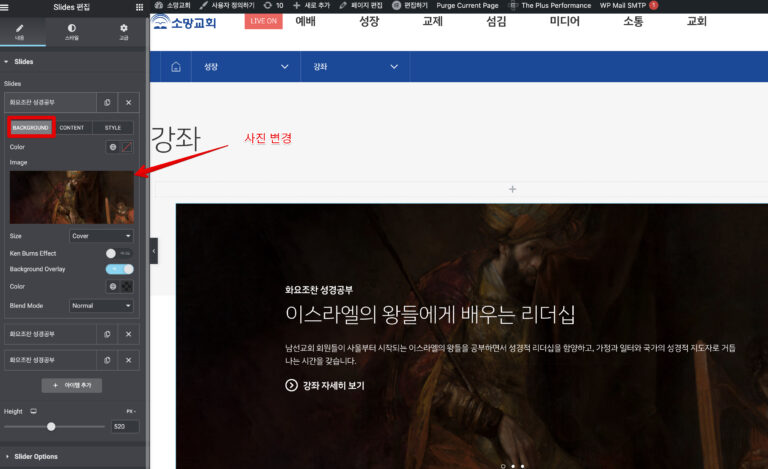
Task: Click the Height value field showing 520
Action: [x=125, y=426]
